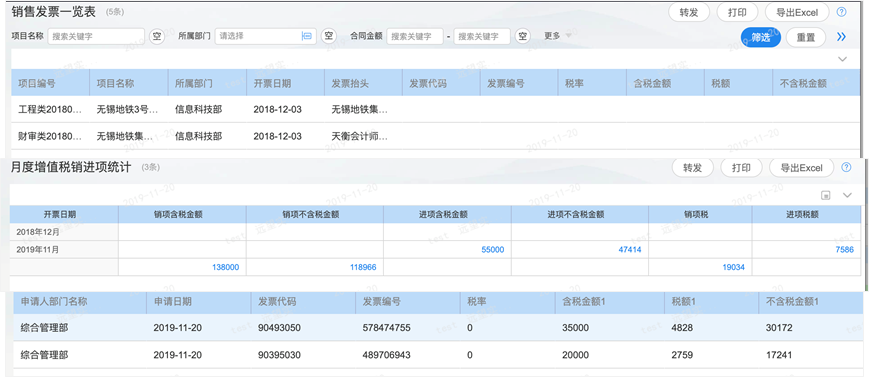Collapse the sales invoice table chevron
Screen dimensions: 869x377
point(842,59)
